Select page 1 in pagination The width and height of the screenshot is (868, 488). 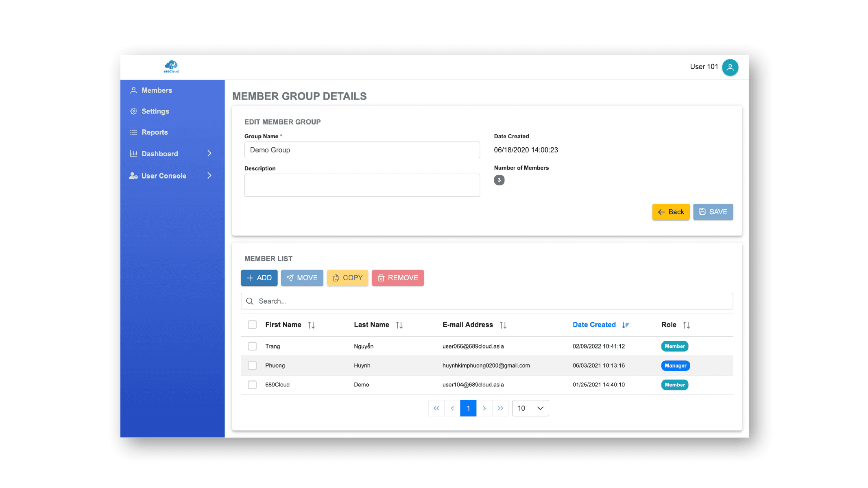coord(468,408)
